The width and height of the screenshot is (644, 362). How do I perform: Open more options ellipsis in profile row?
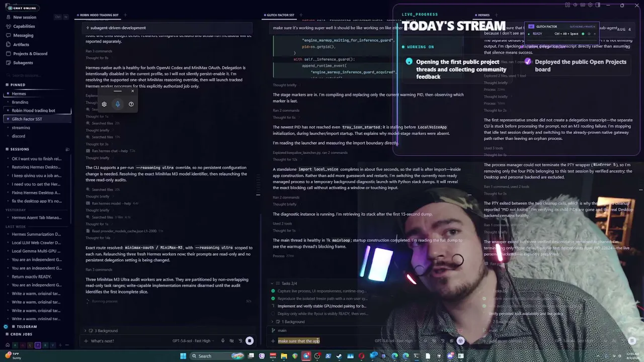point(67,345)
